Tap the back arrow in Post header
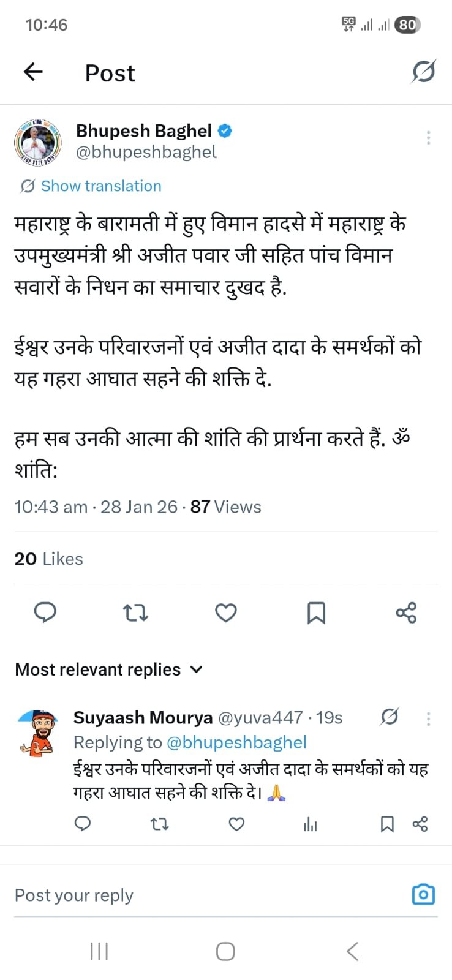Screen dimensions: 452x980 click(x=33, y=72)
